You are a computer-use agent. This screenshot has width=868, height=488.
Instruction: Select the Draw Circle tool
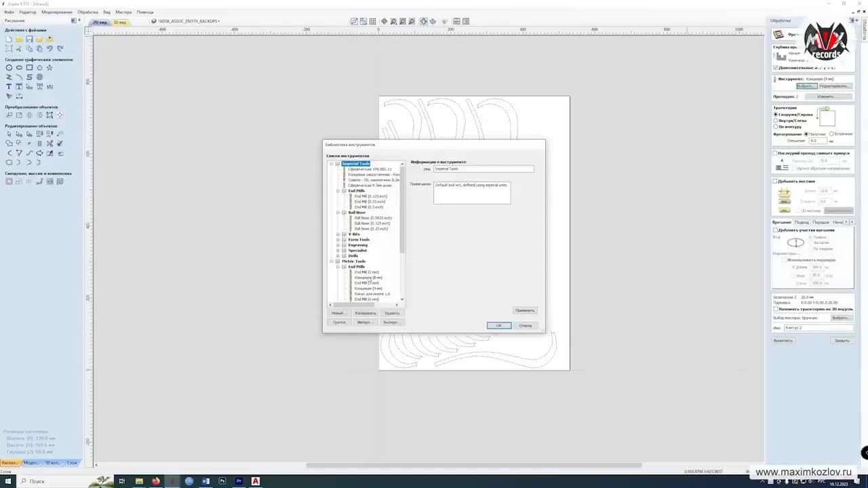click(9, 68)
